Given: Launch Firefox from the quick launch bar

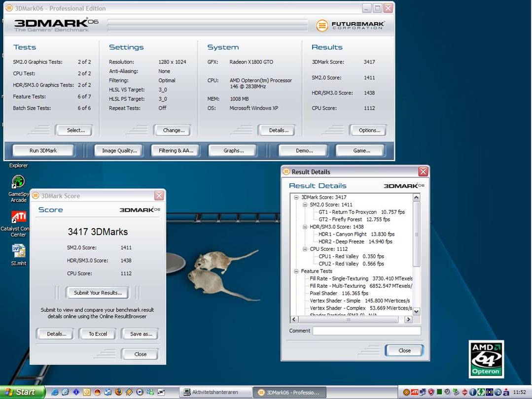Looking at the screenshot, I should (118, 392).
